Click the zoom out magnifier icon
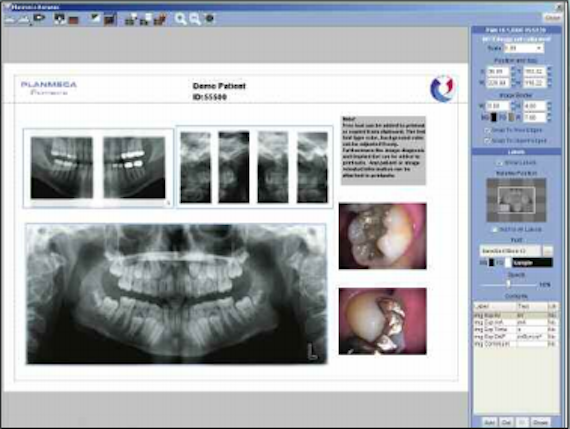Screen dimensions: 570x429 tap(195, 19)
